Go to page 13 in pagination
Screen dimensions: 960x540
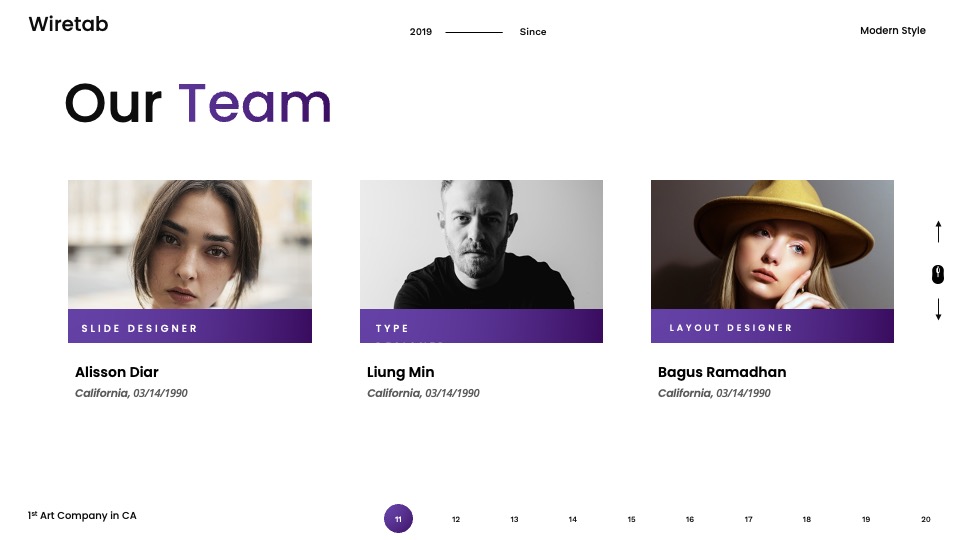[x=514, y=519]
